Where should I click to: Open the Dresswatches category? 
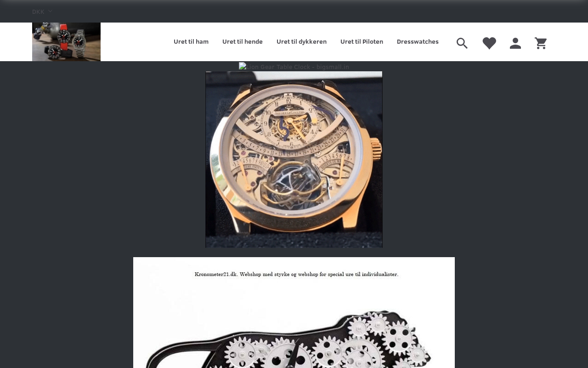coord(418,42)
